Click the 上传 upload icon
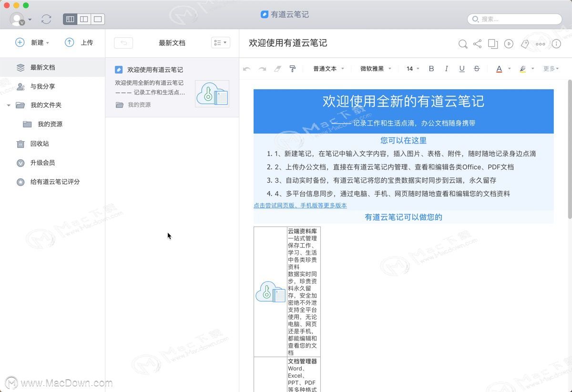Screen dimensions: 572x392 click(x=70, y=42)
